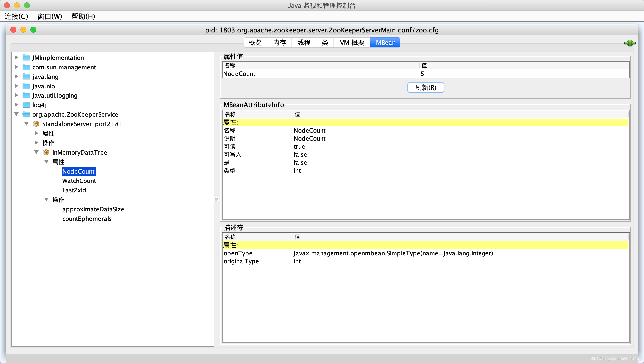This screenshot has width=644, height=363.
Task: Click the openType row in 描述符
Action: (x=425, y=253)
